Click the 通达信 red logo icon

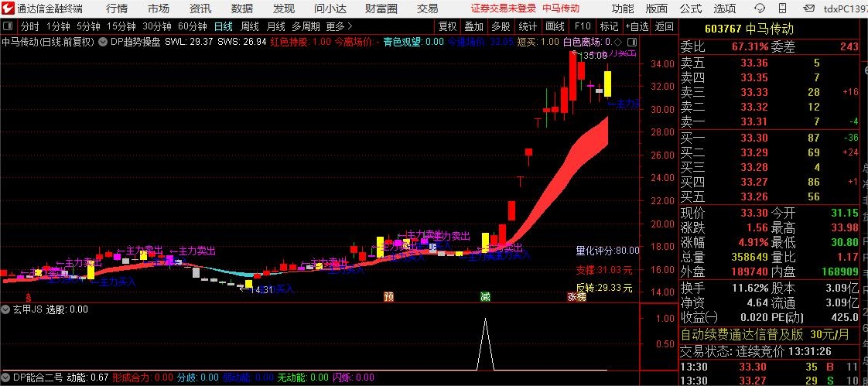(7, 9)
